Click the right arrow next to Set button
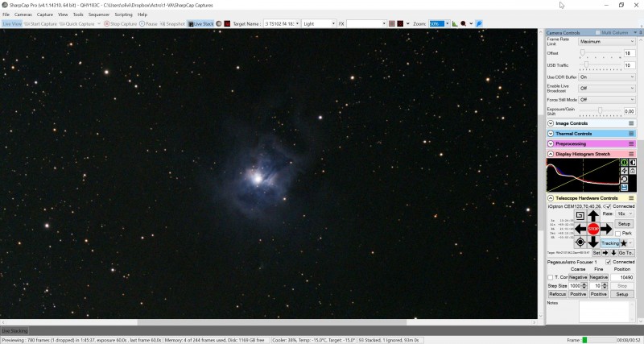The width and height of the screenshot is (644, 344). coord(605,253)
